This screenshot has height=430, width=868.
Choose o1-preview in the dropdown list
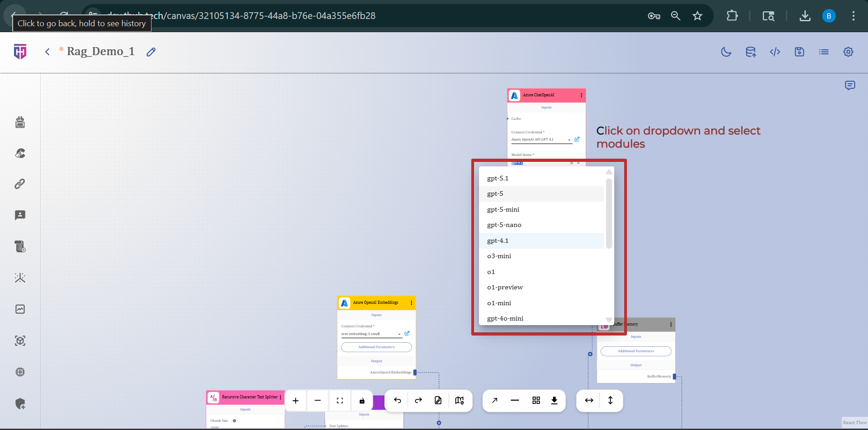[x=505, y=287]
